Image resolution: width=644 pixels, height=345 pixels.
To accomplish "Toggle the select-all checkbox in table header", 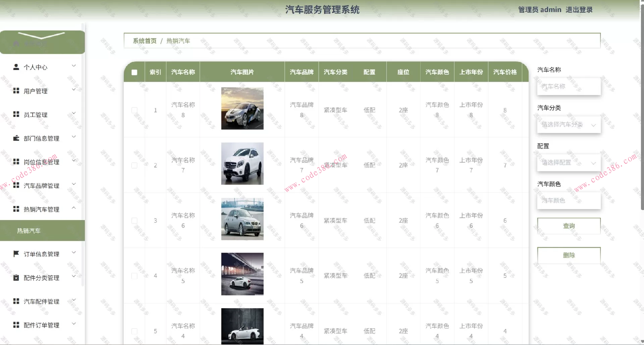I will pos(134,72).
